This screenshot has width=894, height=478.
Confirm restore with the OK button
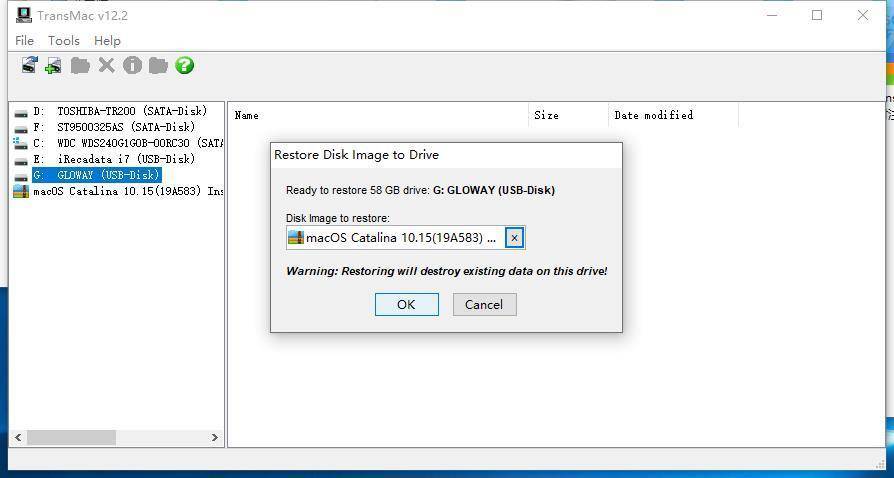click(x=407, y=305)
